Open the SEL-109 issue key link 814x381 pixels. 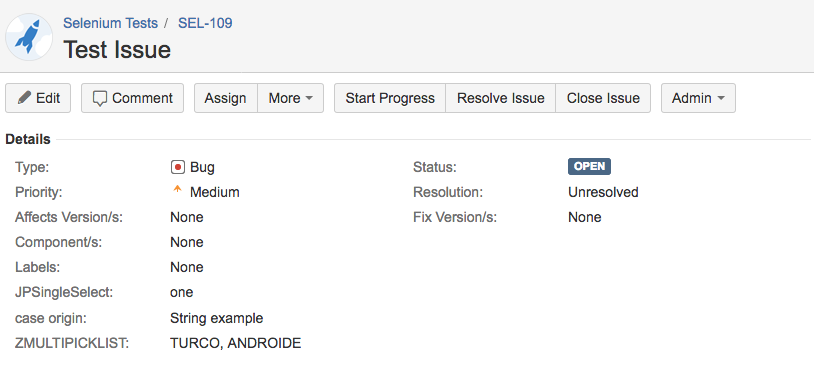(205, 23)
